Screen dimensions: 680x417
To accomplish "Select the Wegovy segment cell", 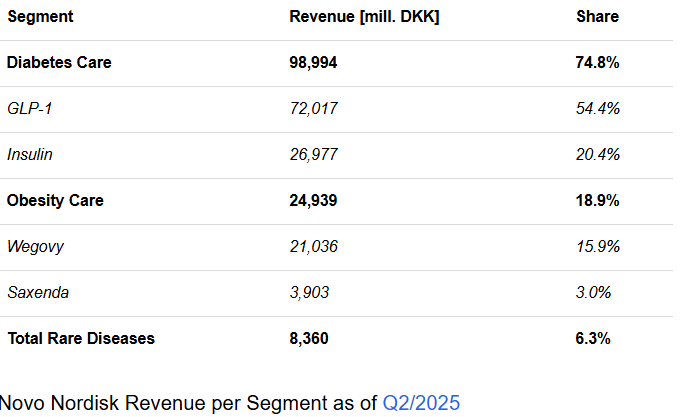I will tap(34, 246).
